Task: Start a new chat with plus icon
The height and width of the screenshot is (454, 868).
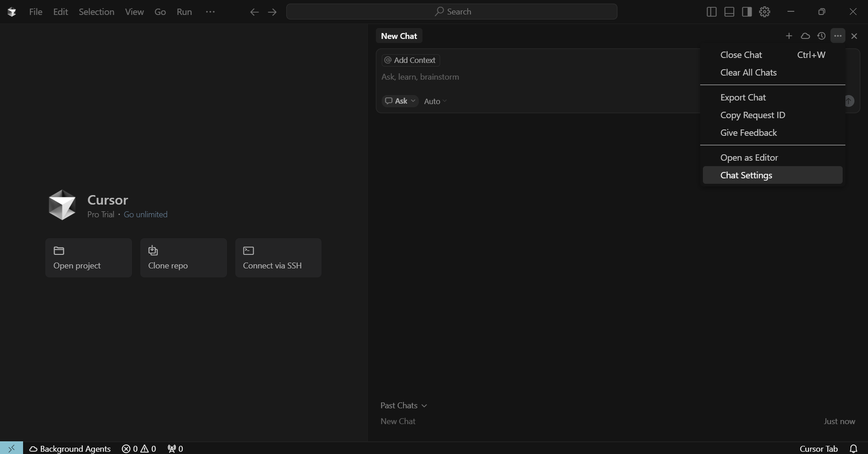Action: coord(789,36)
